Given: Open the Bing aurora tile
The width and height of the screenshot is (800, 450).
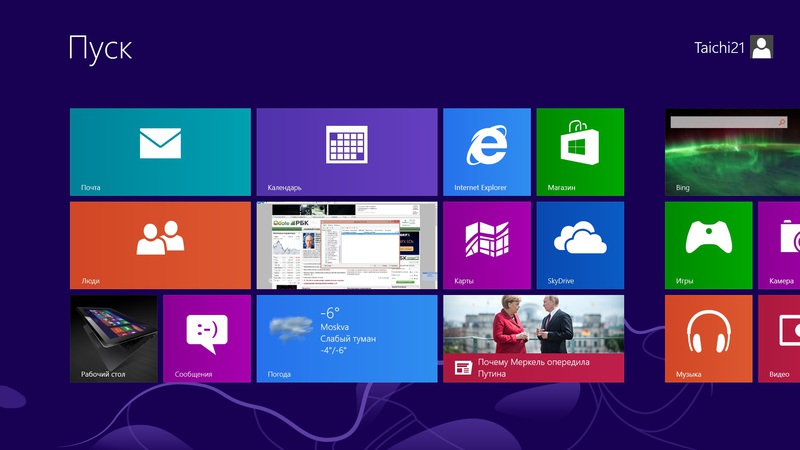Looking at the screenshot, I should click(733, 152).
